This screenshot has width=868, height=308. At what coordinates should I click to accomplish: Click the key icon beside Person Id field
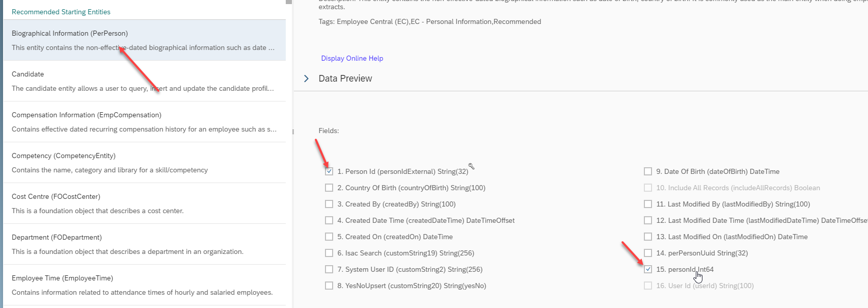[472, 166]
